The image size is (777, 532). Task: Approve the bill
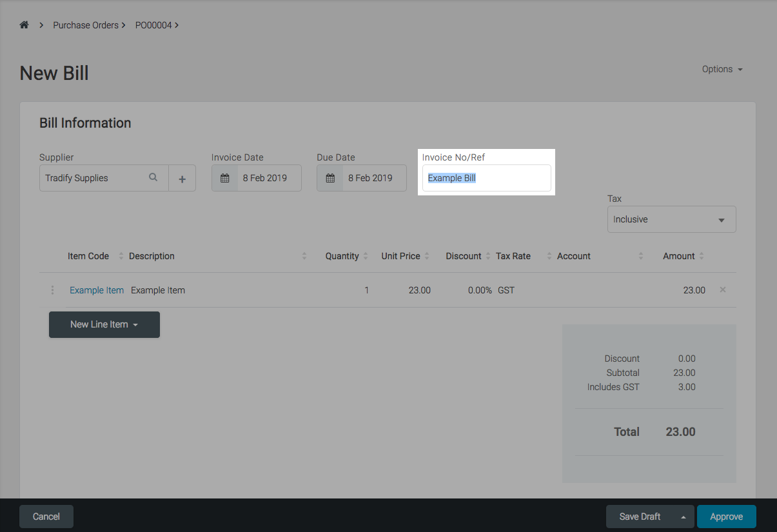[727, 517]
